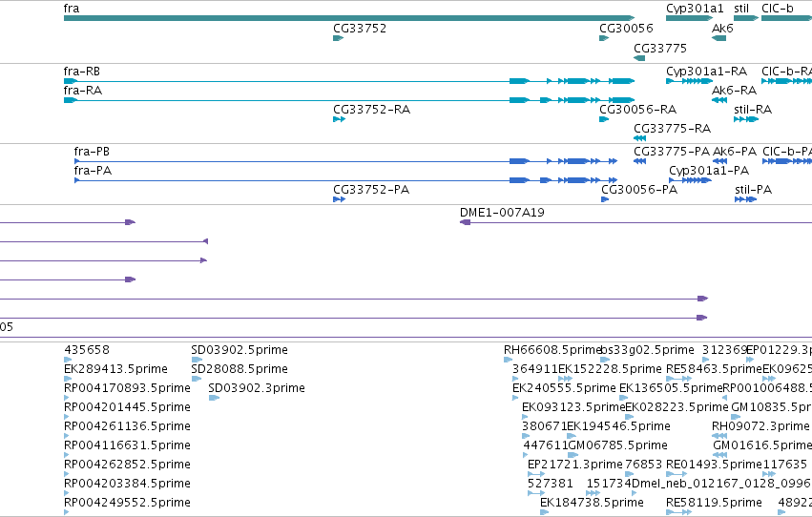Image resolution: width=812 pixels, height=517 pixels.
Task: Select the 435658 feature label
Action: pyautogui.click(x=87, y=350)
